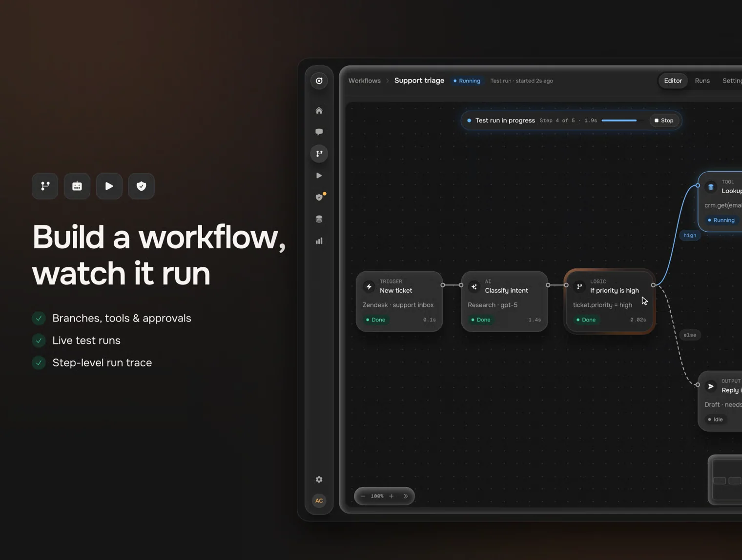
Task: Click Idle status on Reply node
Action: [x=715, y=420]
